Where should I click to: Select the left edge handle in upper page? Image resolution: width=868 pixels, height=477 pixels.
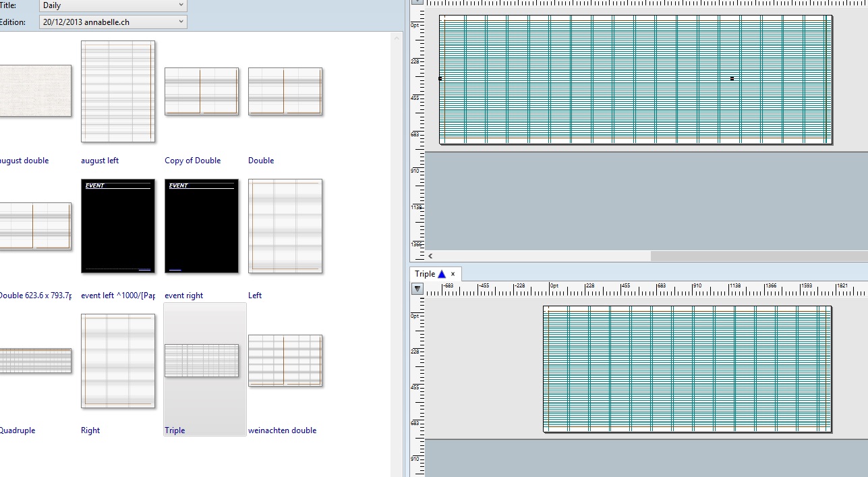tap(440, 79)
